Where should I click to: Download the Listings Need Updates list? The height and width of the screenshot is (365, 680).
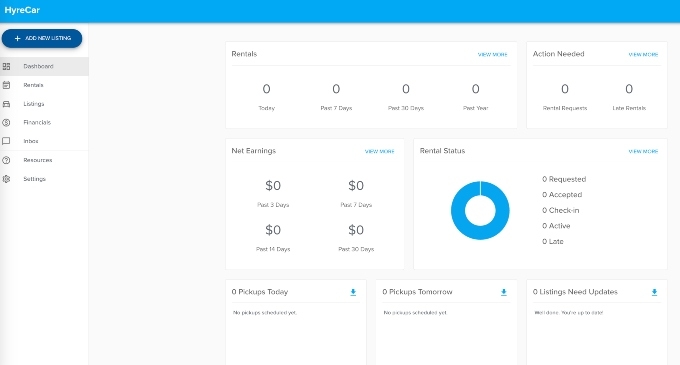tap(654, 292)
